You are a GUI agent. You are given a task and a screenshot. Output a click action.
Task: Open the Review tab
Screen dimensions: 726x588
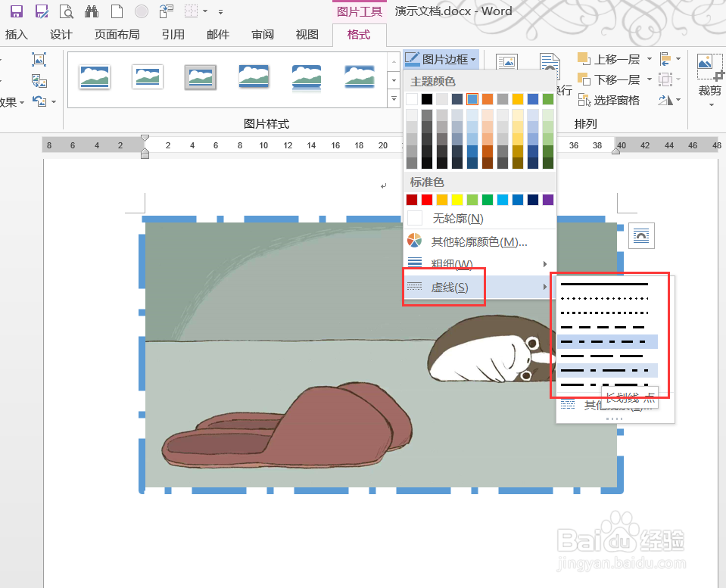tap(263, 35)
